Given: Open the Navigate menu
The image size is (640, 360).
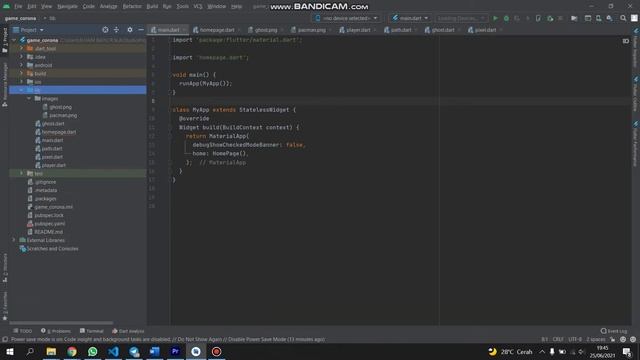Looking at the screenshot, I should click(x=67, y=6).
